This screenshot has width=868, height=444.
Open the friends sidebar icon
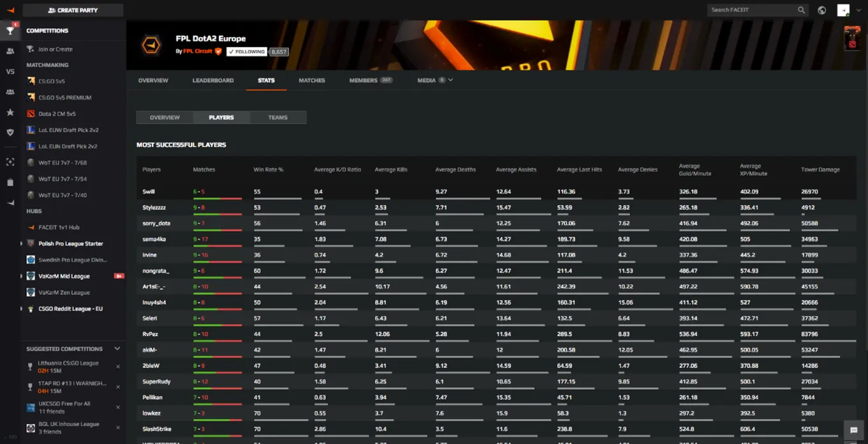pos(10,51)
